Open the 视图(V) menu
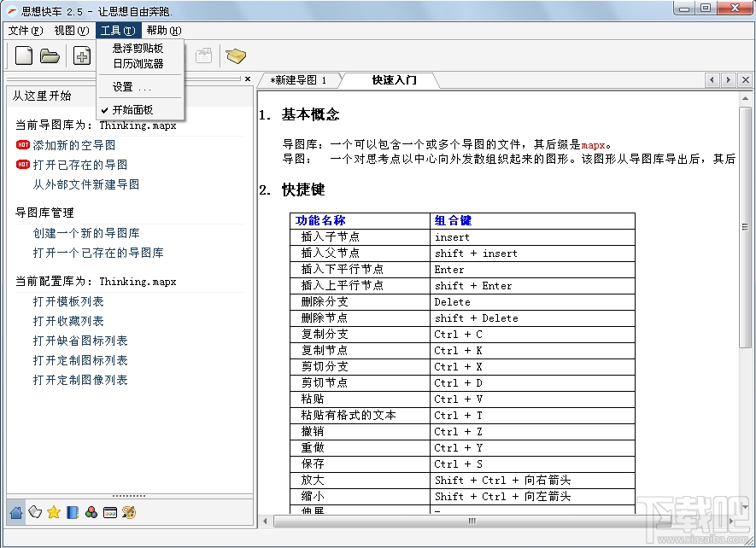Image resolution: width=756 pixels, height=548 pixels. click(72, 31)
